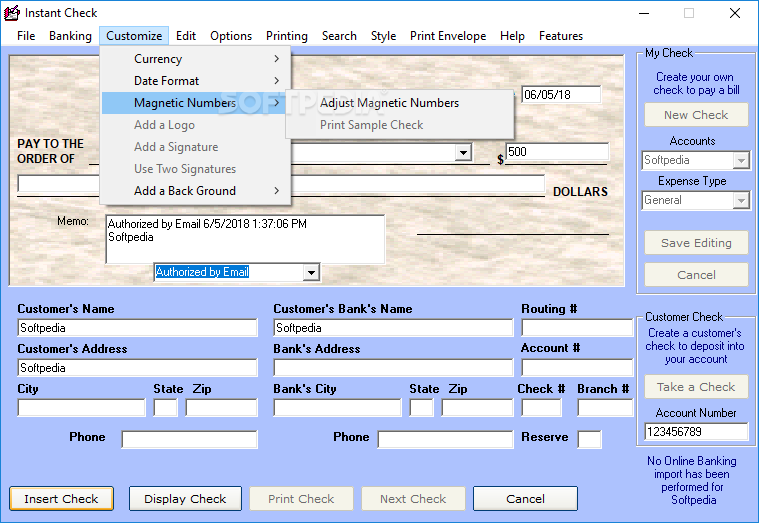The width and height of the screenshot is (759, 523).
Task: Click the Insert Check button
Action: pos(61,499)
